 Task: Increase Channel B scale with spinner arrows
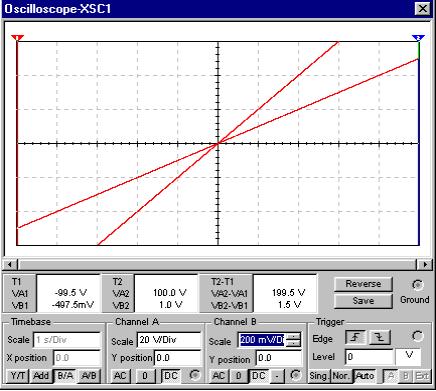coord(293,336)
